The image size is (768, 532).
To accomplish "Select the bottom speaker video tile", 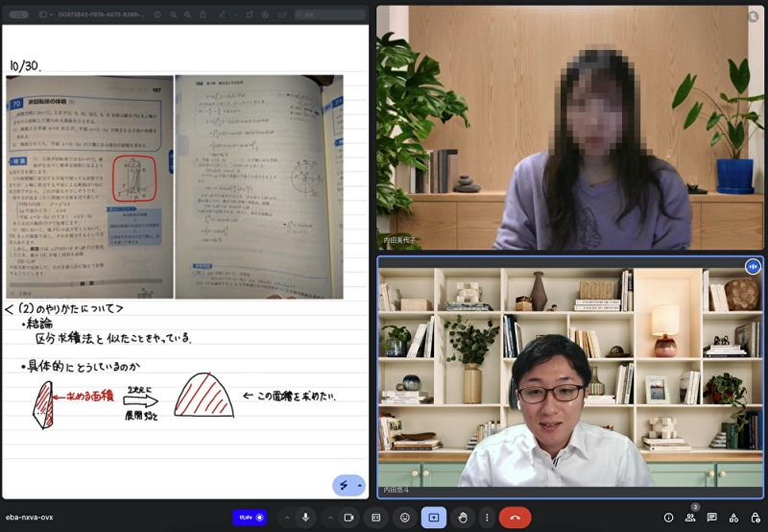I will coord(569,377).
